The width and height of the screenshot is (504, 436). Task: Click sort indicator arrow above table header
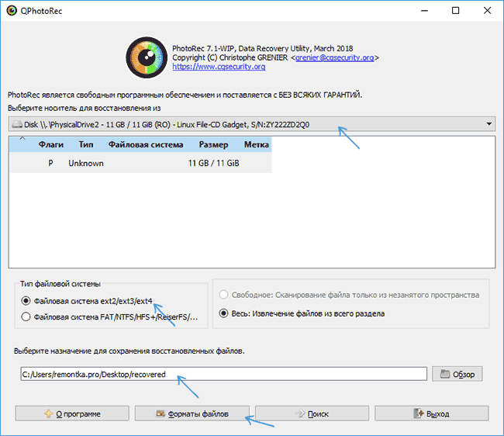coord(22,138)
